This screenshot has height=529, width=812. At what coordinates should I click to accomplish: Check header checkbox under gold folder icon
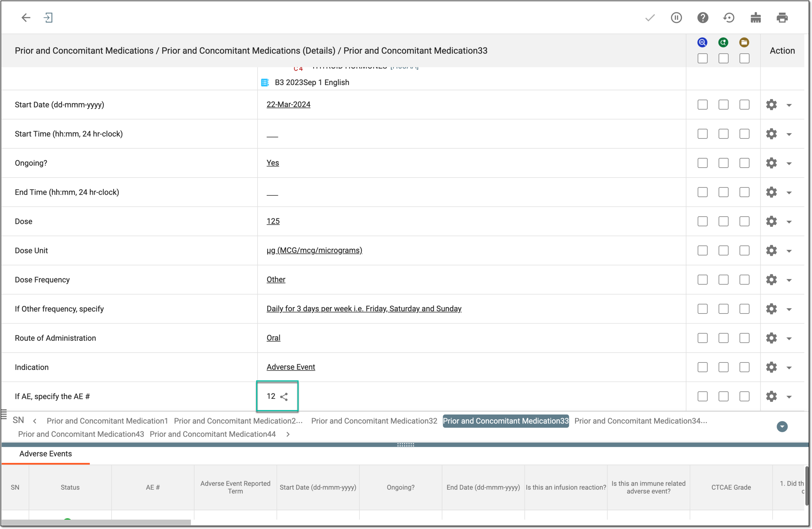point(744,58)
